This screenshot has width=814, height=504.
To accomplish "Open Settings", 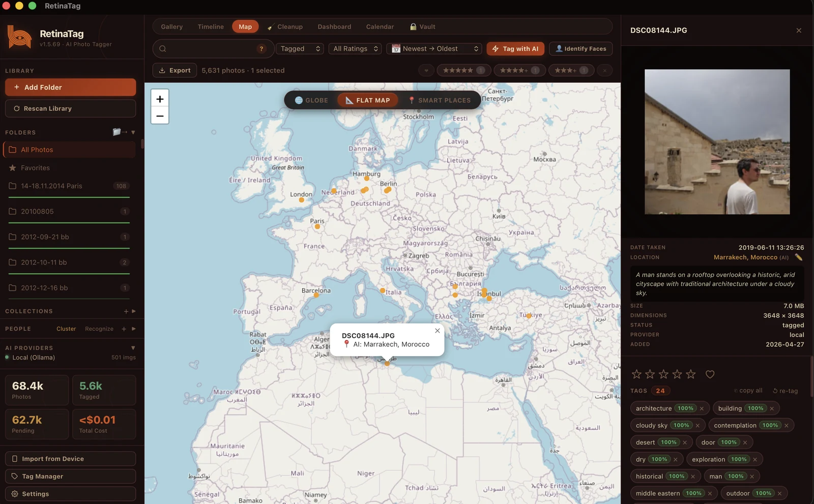I will pyautogui.click(x=71, y=494).
